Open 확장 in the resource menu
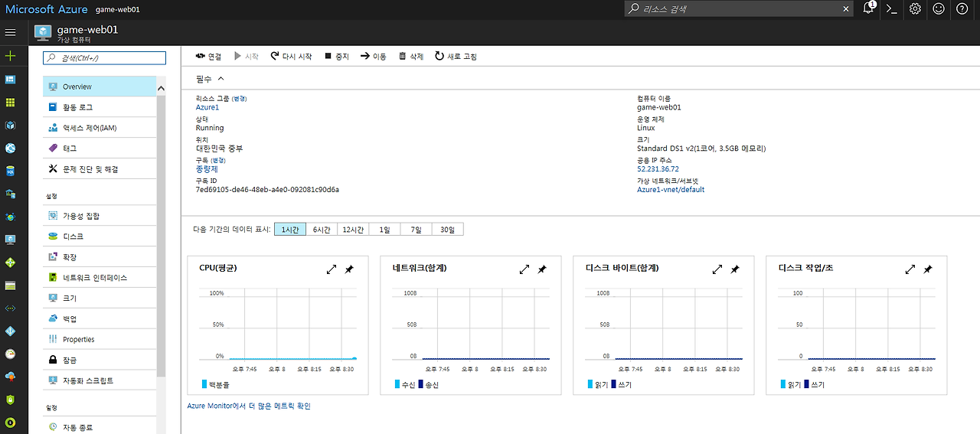Image resolution: width=980 pixels, height=434 pixels. 100,257
